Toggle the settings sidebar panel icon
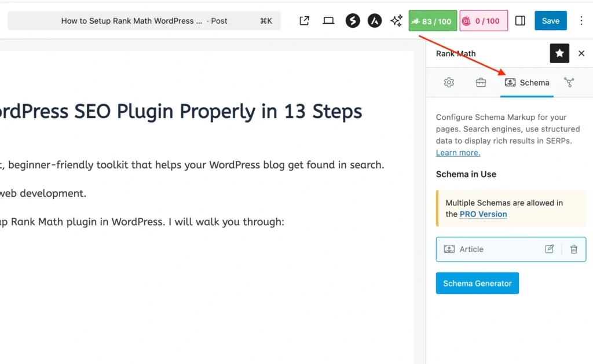Screen dimensions: 593x364 tap(520, 21)
